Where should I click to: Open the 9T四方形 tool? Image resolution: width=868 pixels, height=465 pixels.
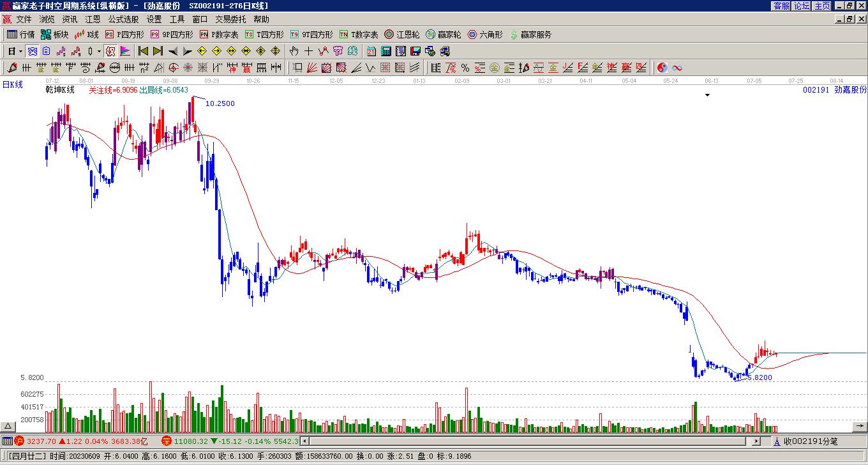point(311,34)
